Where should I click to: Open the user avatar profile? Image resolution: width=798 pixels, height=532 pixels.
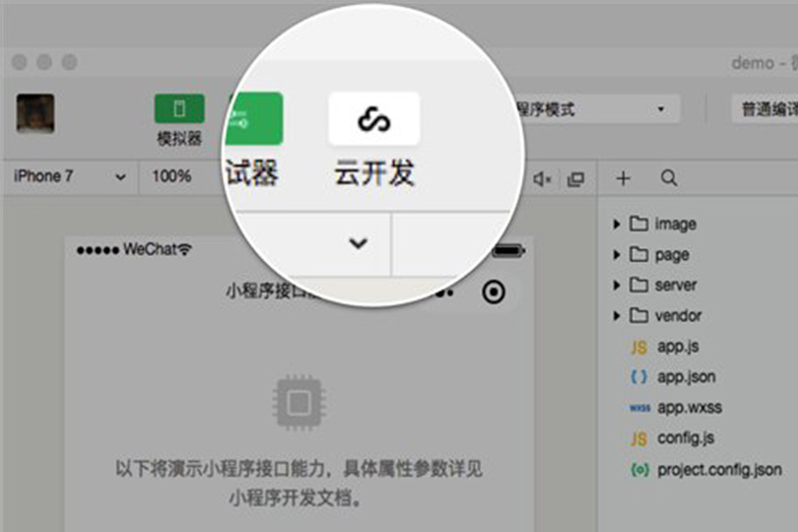(35, 113)
